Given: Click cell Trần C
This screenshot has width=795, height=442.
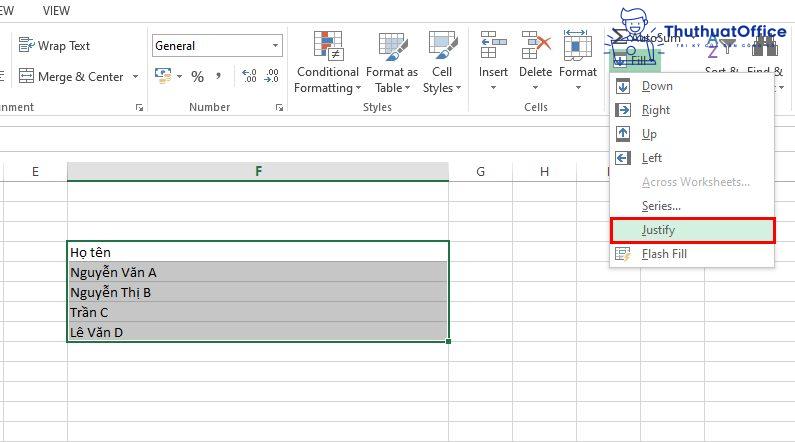Looking at the screenshot, I should (x=258, y=312).
